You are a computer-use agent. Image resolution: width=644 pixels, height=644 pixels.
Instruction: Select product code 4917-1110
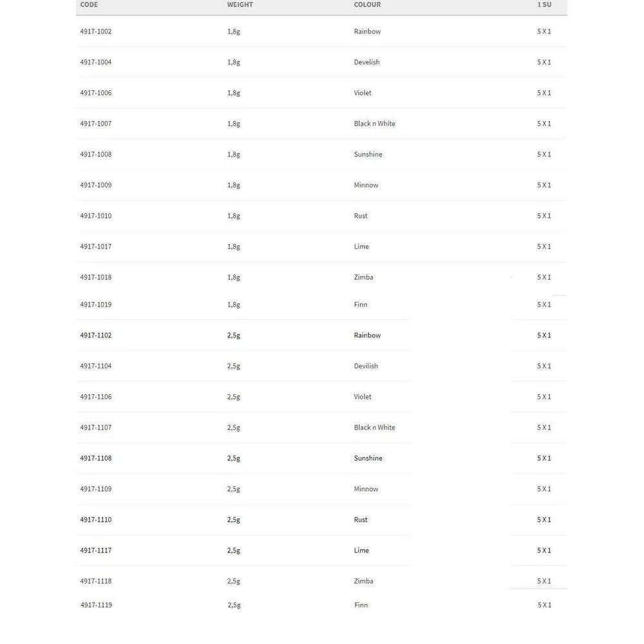pyautogui.click(x=96, y=520)
